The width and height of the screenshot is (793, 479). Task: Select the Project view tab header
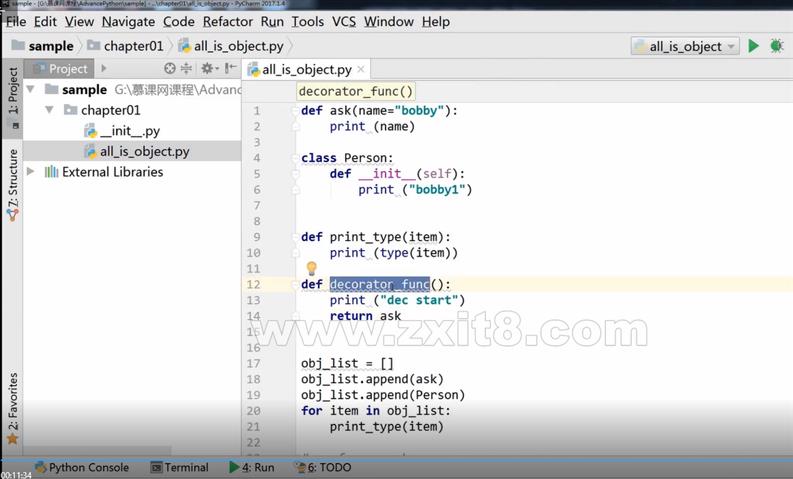60,69
